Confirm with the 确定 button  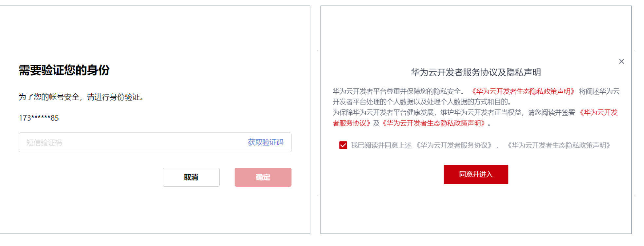[x=263, y=177]
